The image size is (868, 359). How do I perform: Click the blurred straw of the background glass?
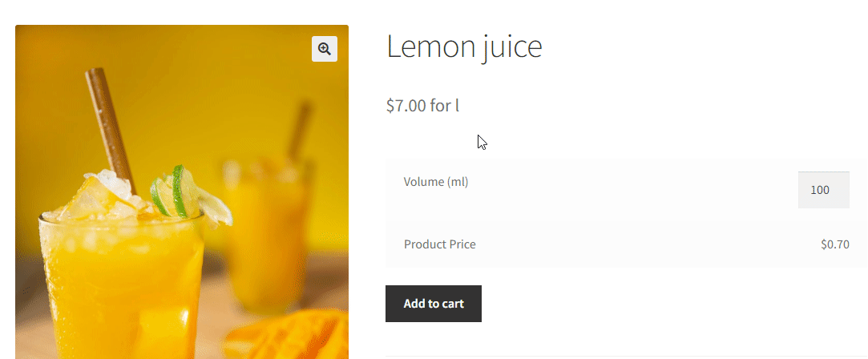[x=301, y=130]
